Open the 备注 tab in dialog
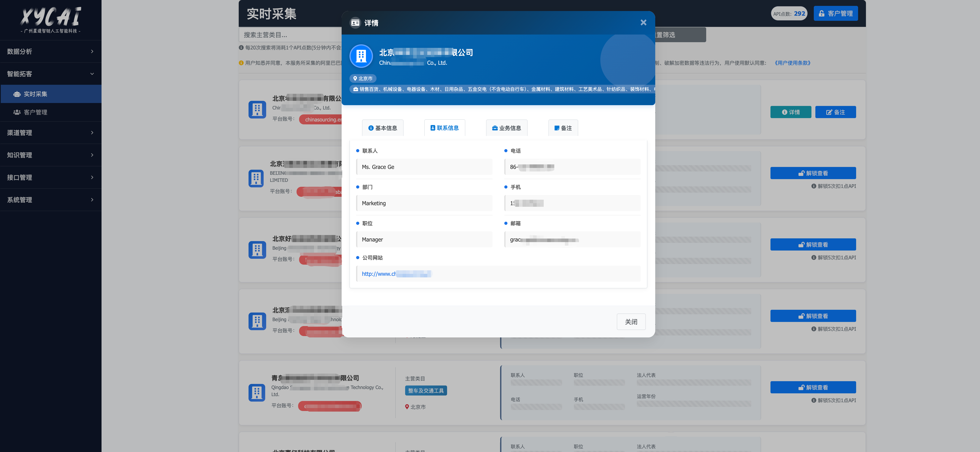This screenshot has height=452, width=980. pos(563,128)
